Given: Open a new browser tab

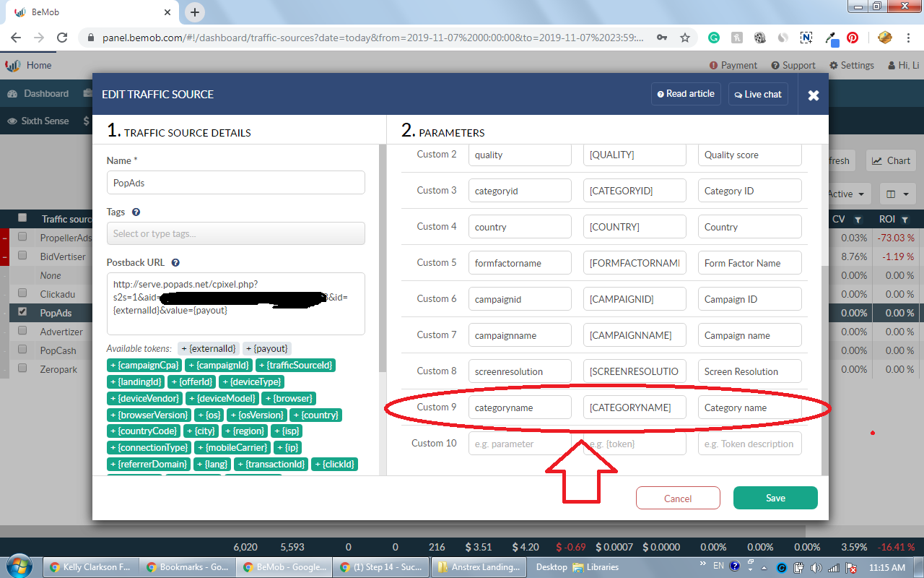Looking at the screenshot, I should click(x=195, y=12).
